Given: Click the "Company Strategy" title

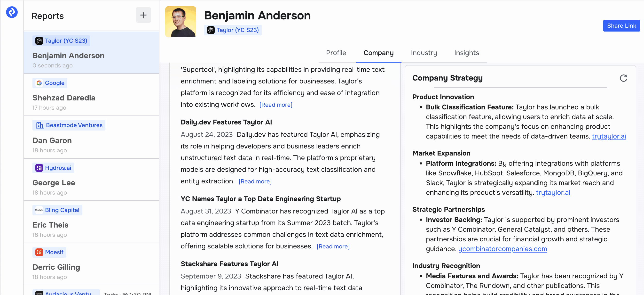Looking at the screenshot, I should pyautogui.click(x=447, y=78).
